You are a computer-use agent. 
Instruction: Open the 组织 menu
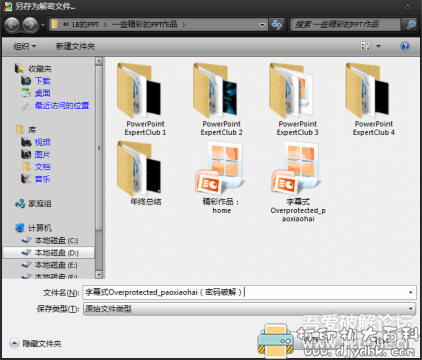click(24, 46)
